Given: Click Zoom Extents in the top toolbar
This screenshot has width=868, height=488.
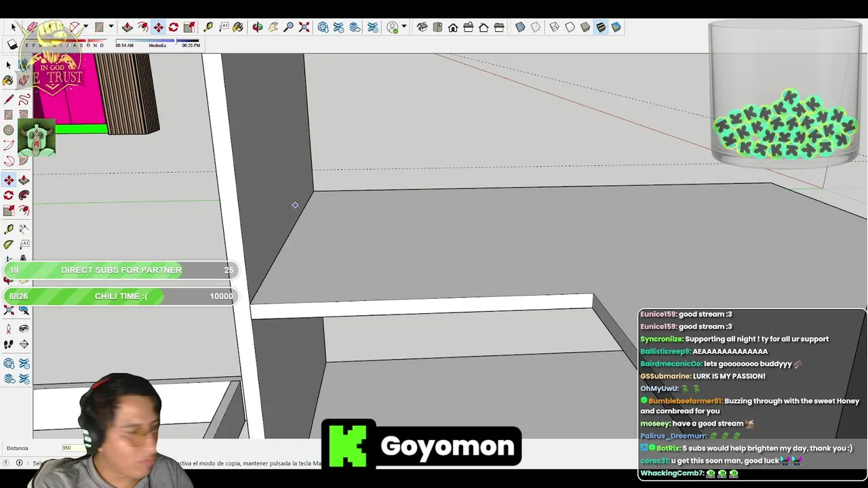Looking at the screenshot, I should click(x=304, y=27).
